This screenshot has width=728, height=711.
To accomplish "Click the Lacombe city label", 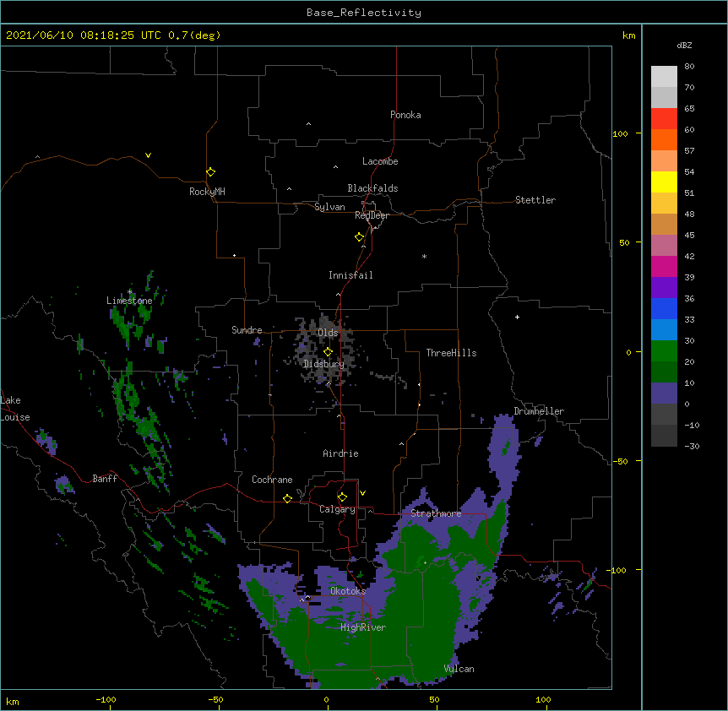I will [x=380, y=161].
